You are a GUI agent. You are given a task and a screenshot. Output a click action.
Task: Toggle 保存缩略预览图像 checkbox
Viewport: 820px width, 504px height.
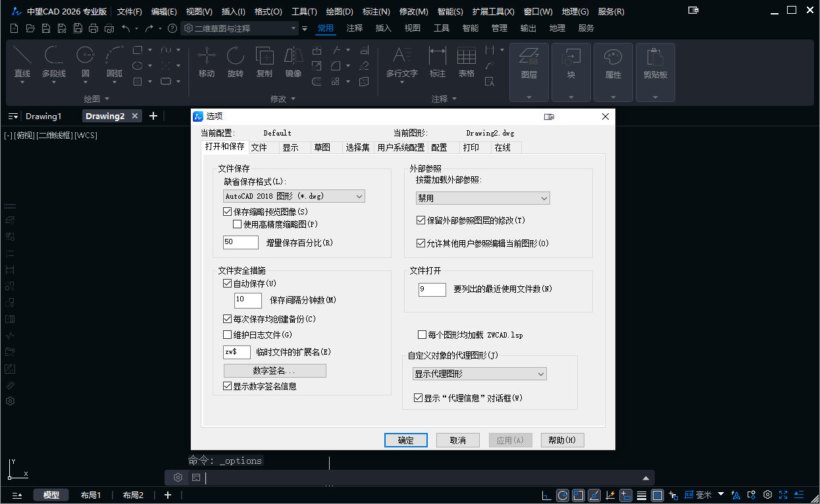(228, 212)
